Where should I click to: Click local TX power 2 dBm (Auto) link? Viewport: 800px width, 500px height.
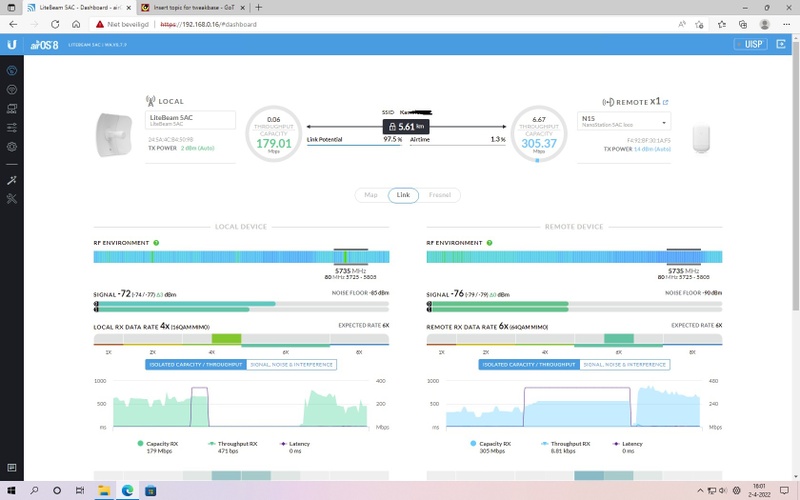point(197,148)
